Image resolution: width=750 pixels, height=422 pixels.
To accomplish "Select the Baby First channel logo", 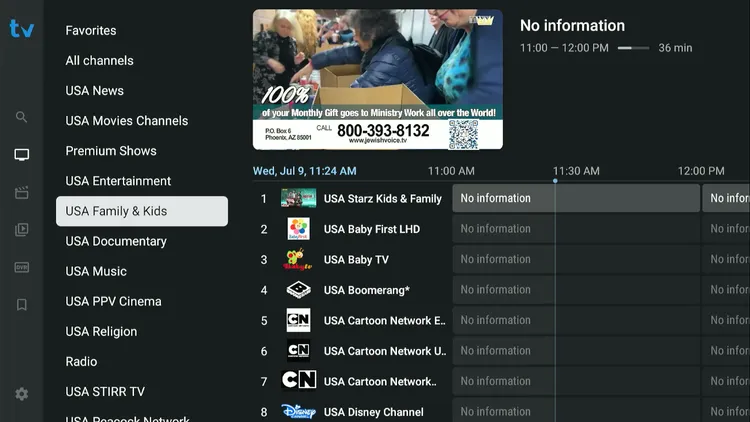I will [x=298, y=229].
